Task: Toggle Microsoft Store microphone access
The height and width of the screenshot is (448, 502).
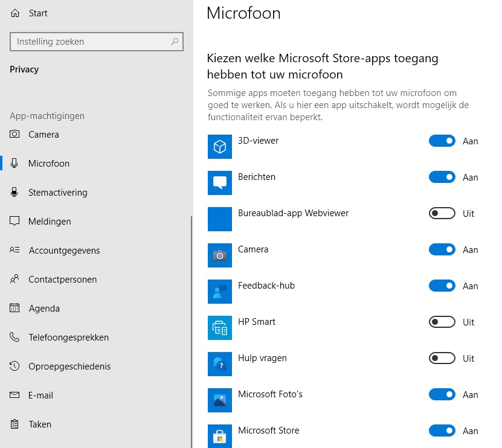Action: 442,430
